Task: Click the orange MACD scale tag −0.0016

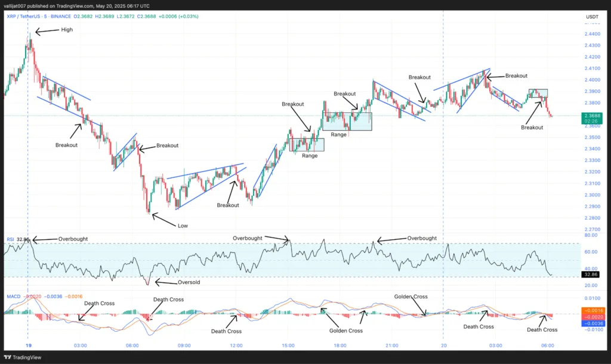Action: pyautogui.click(x=593, y=311)
